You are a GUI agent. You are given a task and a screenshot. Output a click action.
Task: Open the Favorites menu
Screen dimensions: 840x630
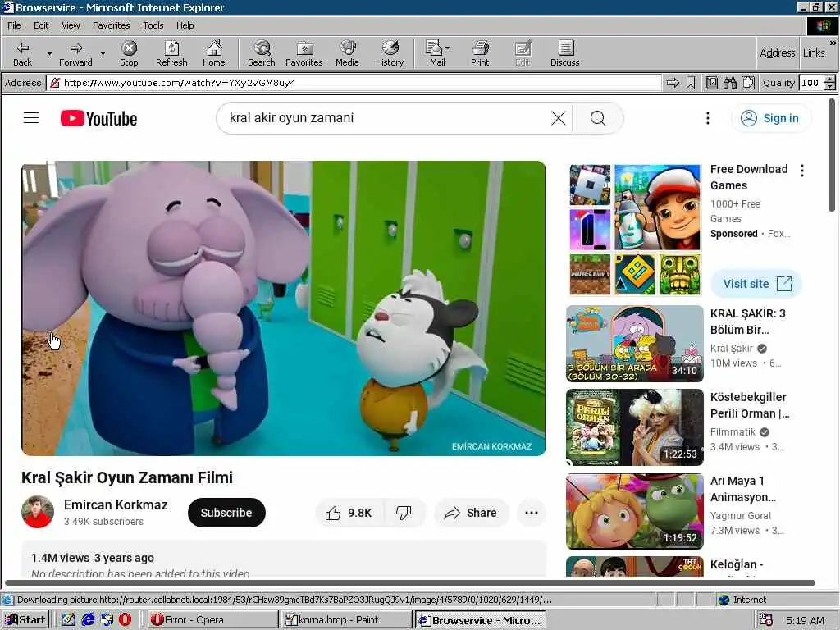[x=111, y=25]
